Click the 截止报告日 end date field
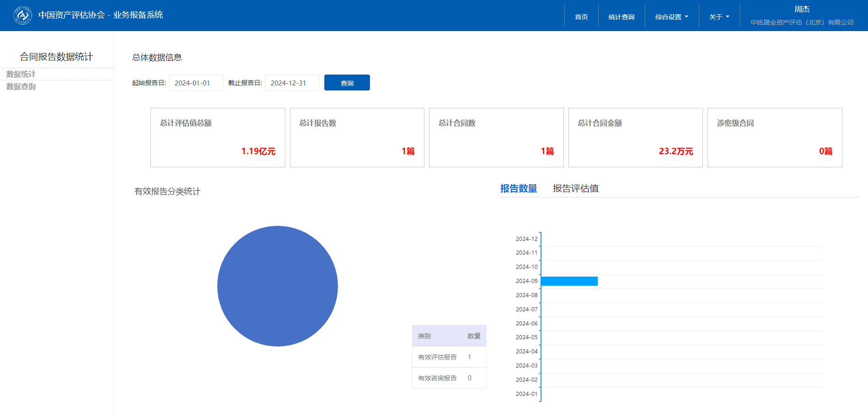868x416 pixels. (292, 83)
